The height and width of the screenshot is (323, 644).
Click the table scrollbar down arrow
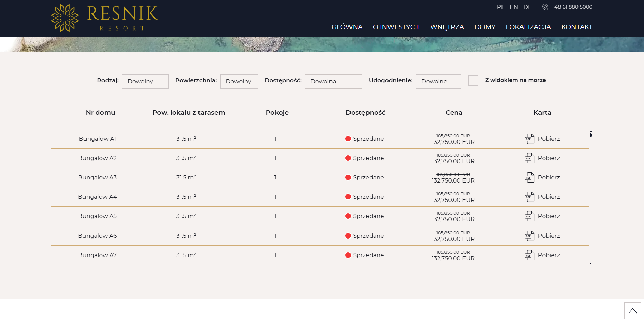(x=591, y=263)
